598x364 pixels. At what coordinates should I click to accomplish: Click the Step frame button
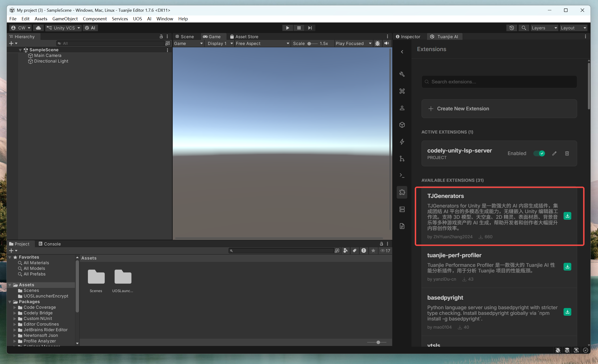pos(310,28)
